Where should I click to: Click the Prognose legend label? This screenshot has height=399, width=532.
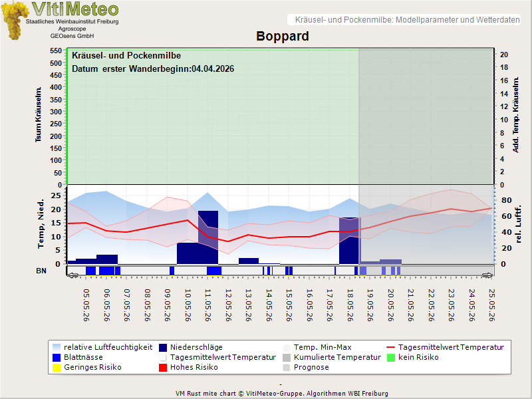coord(311,368)
